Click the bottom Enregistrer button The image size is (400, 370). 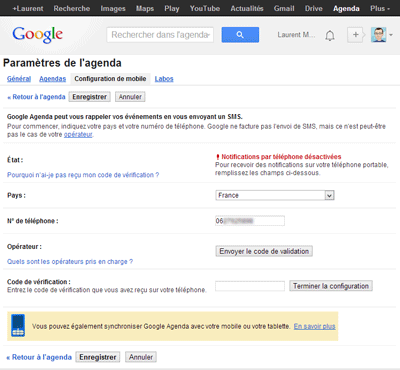click(x=98, y=357)
